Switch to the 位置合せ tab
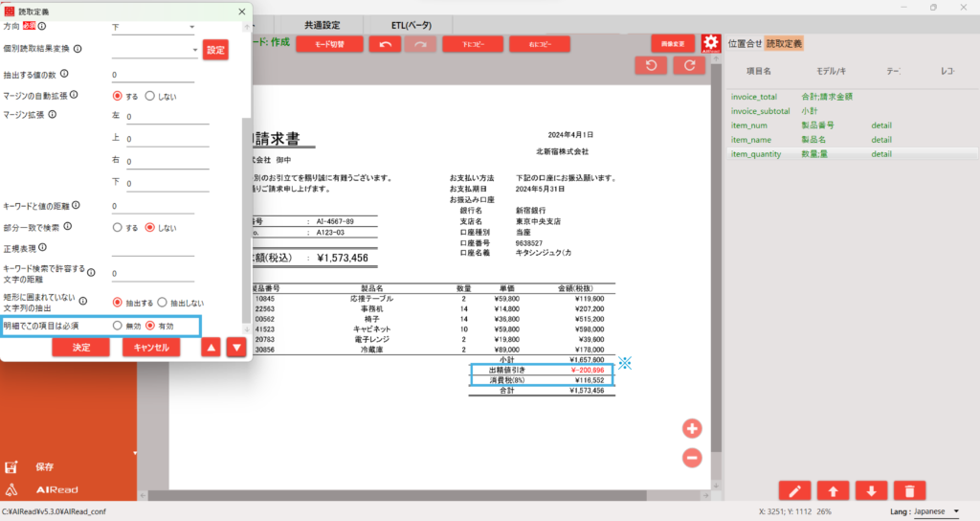The image size is (980, 521). 745,43
